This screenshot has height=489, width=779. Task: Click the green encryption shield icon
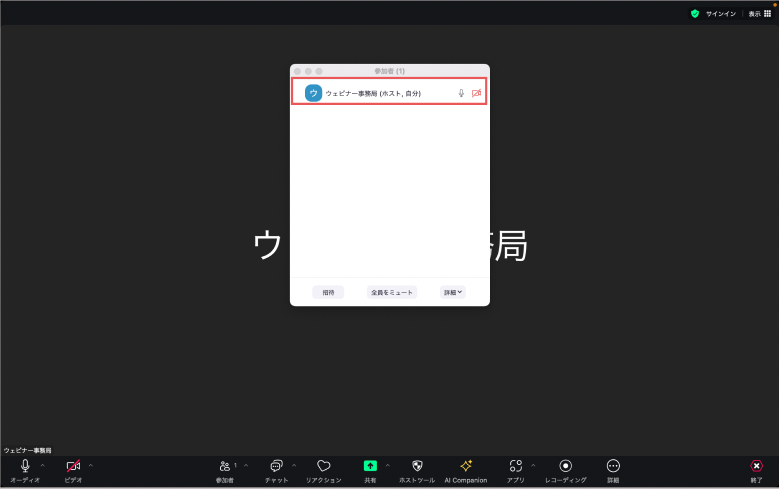coord(695,14)
